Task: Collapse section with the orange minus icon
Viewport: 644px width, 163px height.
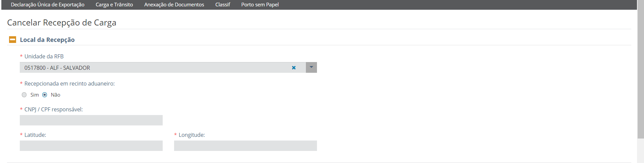Action: [12, 40]
